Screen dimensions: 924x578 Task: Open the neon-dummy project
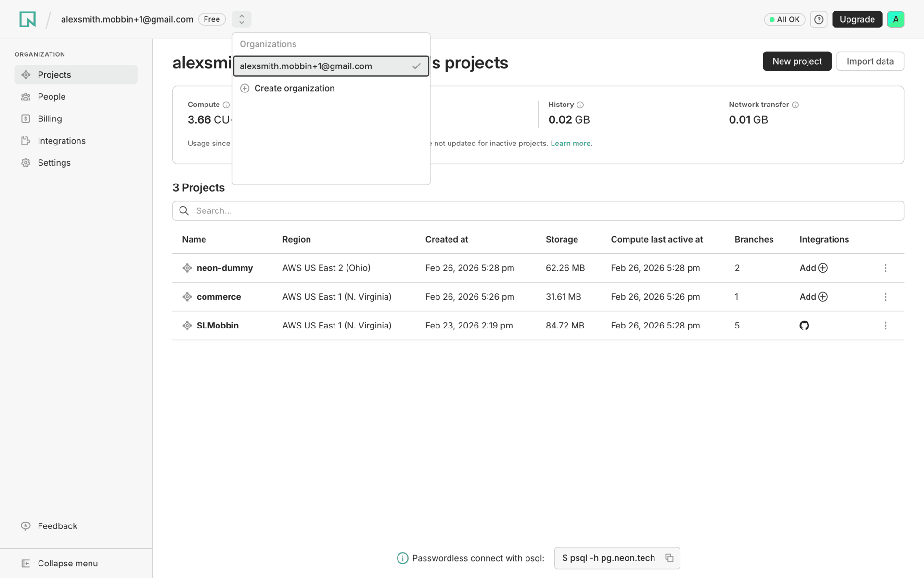[x=225, y=268]
